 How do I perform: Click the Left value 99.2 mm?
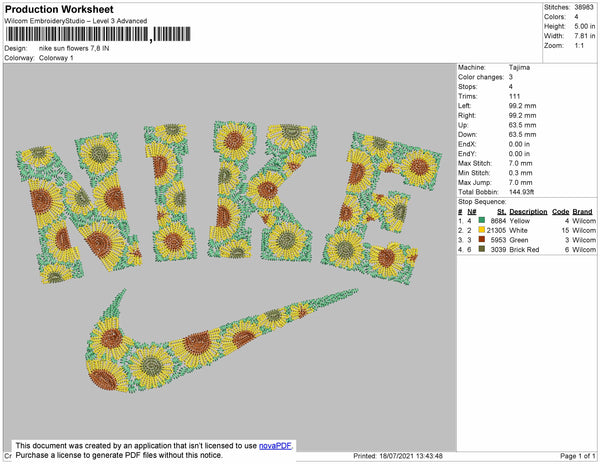pyautogui.click(x=522, y=106)
